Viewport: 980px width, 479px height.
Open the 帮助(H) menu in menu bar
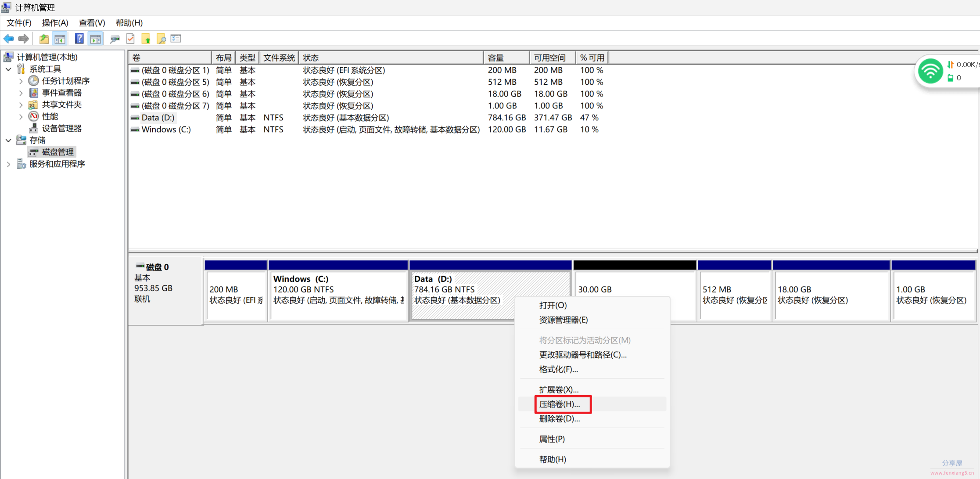[x=129, y=23]
